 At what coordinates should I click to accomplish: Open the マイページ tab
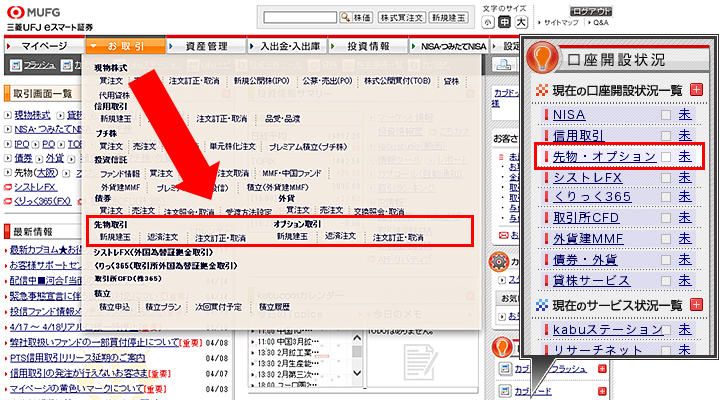pos(44,46)
